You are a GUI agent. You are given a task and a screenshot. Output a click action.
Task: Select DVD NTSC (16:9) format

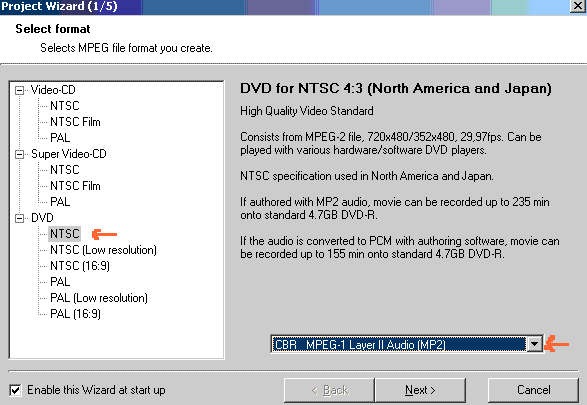80,266
